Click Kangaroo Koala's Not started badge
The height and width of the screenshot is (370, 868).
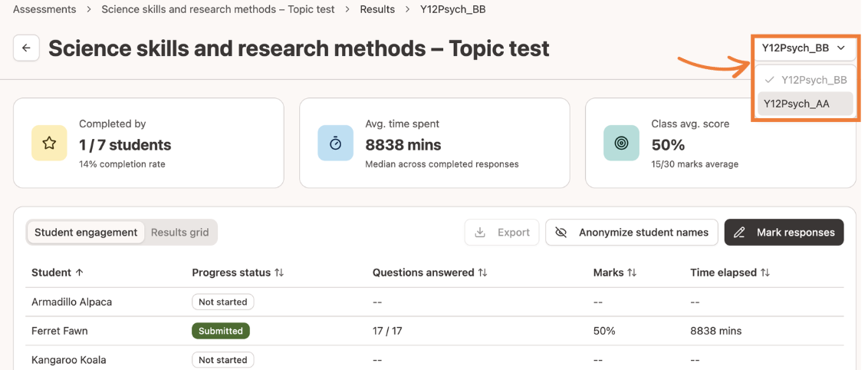223,359
